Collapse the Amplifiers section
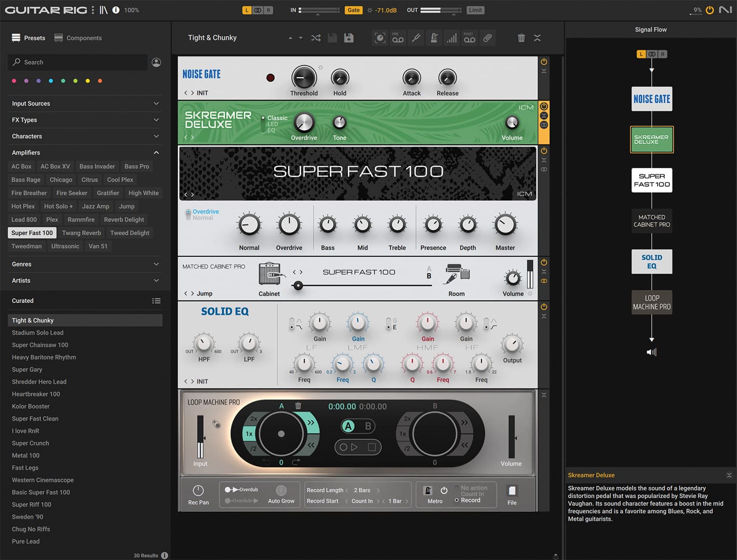 coord(85,152)
